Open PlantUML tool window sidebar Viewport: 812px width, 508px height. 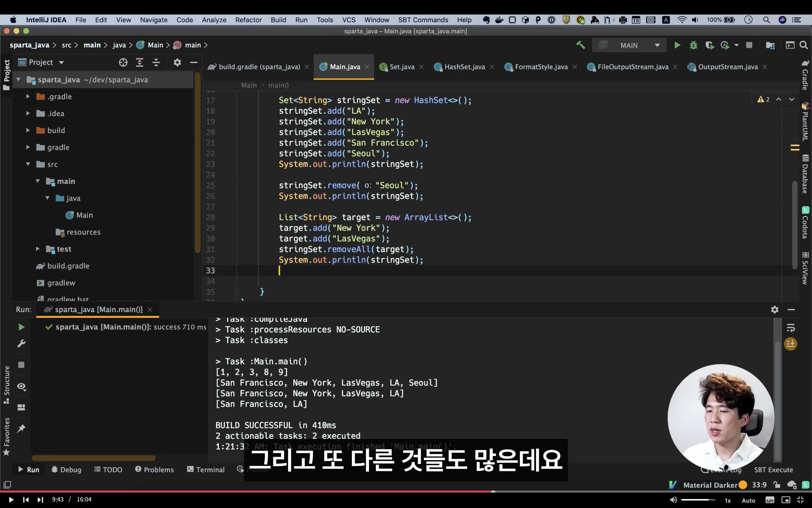(x=805, y=122)
